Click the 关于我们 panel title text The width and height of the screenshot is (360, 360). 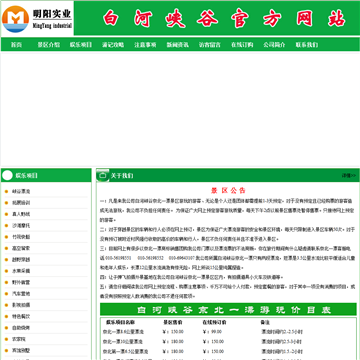(x=122, y=176)
